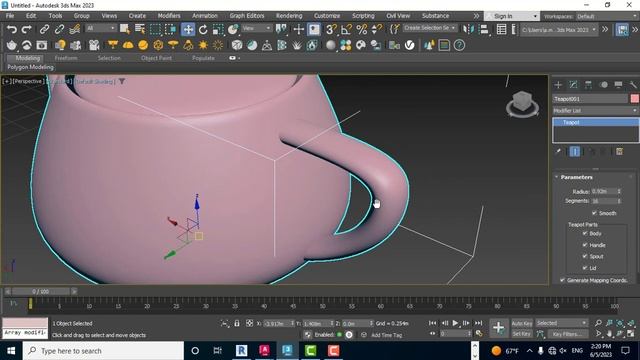Toggle the Lid teapot part checkbox
Viewport: 640px width, 360px height.
[x=585, y=268]
